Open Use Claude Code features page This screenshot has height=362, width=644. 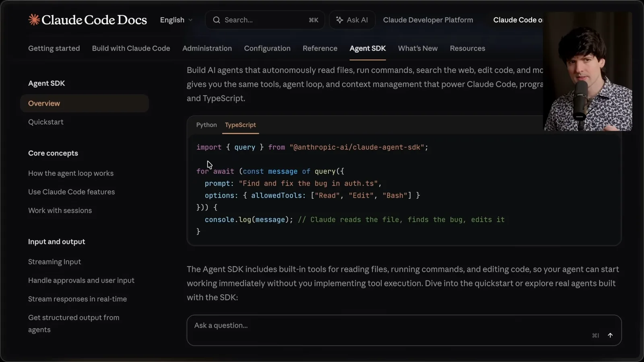[72, 192]
